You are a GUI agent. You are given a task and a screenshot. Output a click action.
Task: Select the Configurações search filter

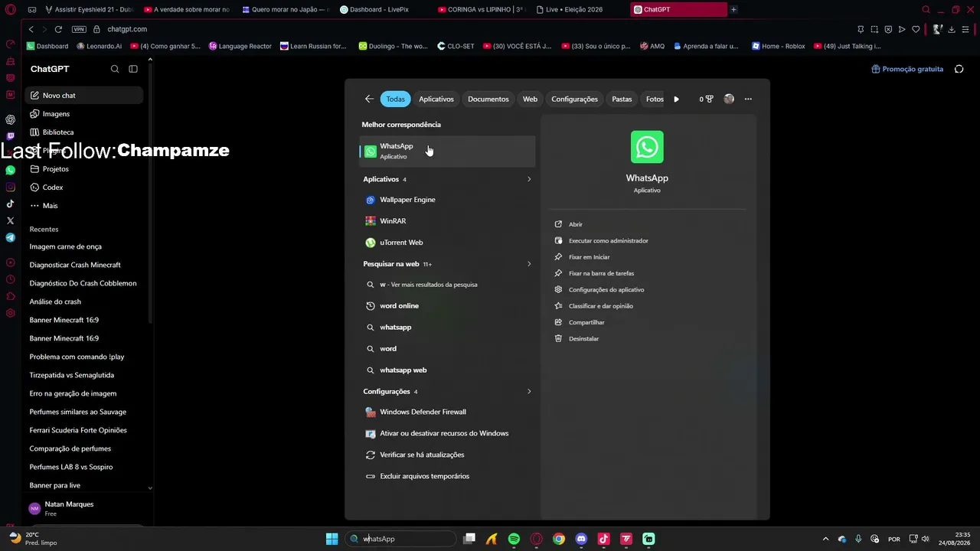[x=574, y=99]
